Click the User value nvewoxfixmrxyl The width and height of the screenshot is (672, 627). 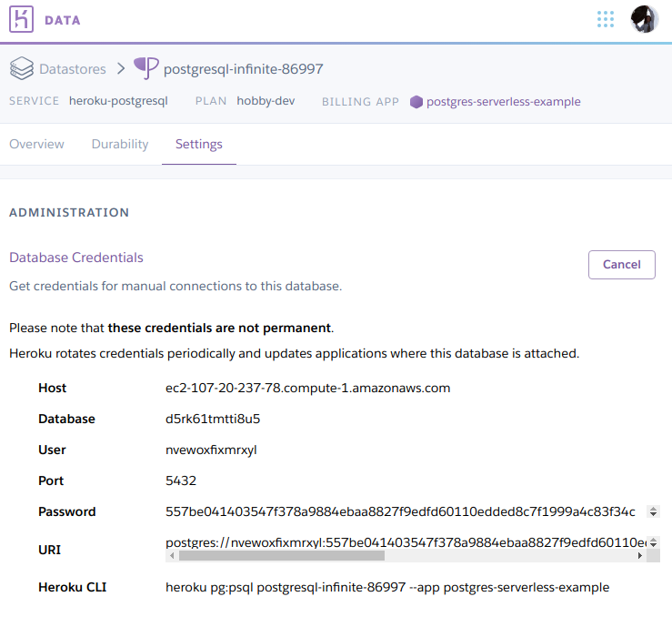(211, 450)
